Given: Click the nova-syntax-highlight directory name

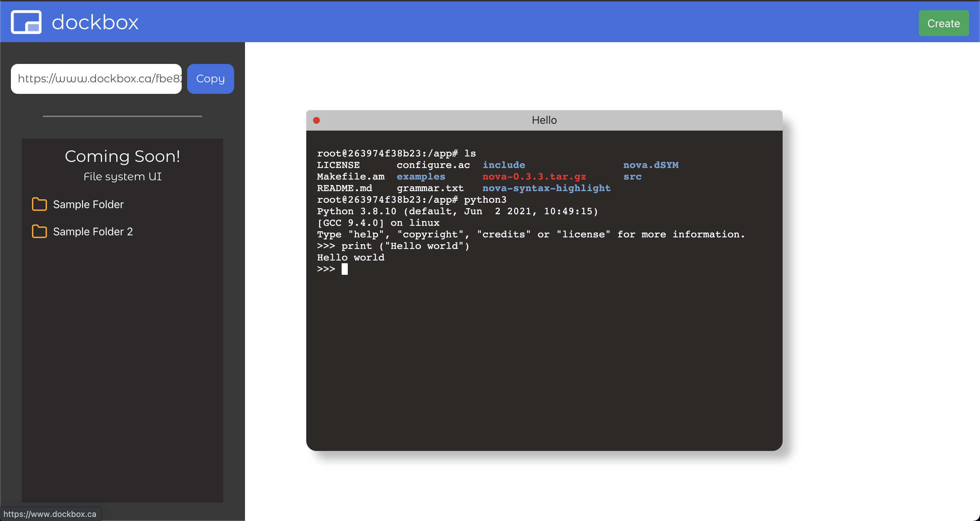Looking at the screenshot, I should [546, 188].
